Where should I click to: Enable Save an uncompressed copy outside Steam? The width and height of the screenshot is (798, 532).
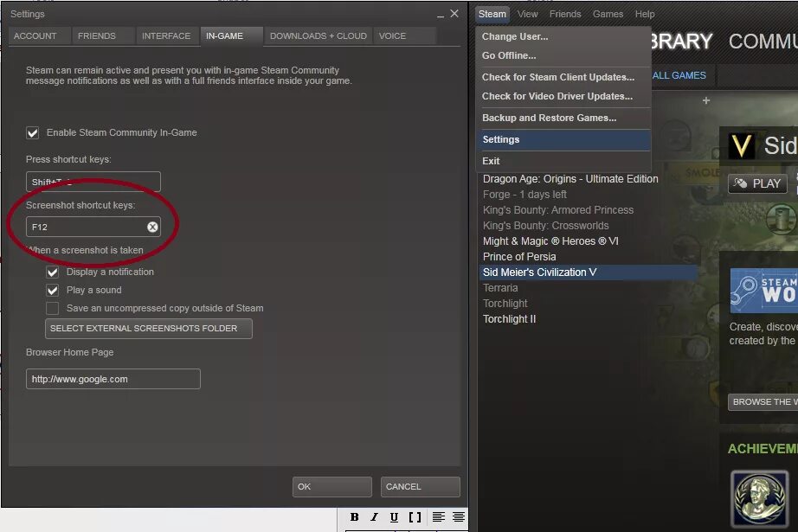(x=53, y=308)
